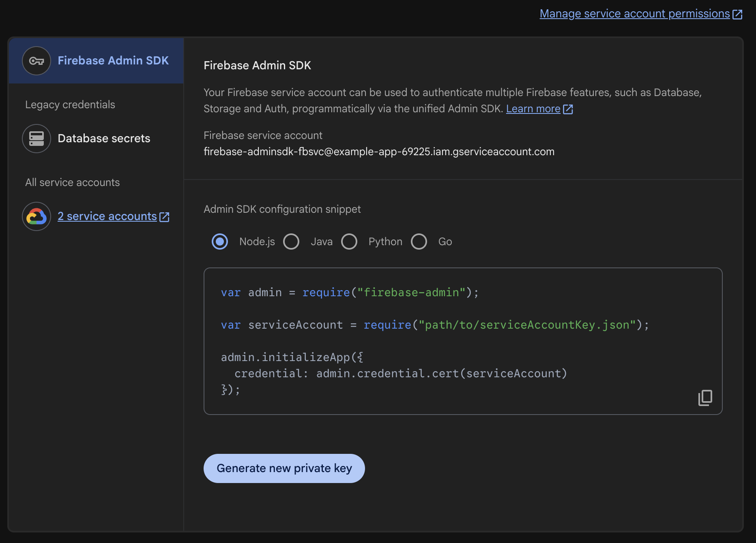The height and width of the screenshot is (543, 756).
Task: Click the Firebase service account label
Action: point(263,135)
